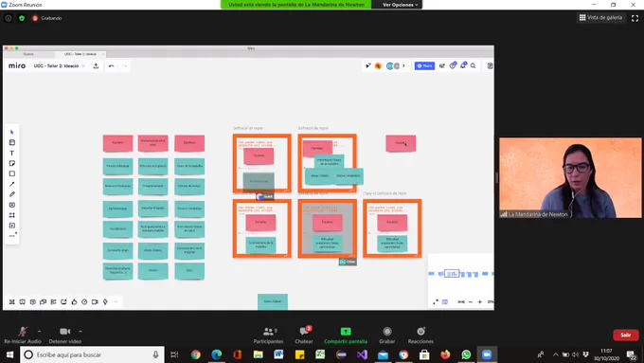Image resolution: width=644 pixels, height=363 pixels.
Task: Select the Connection line arrow tool
Action: point(11,184)
